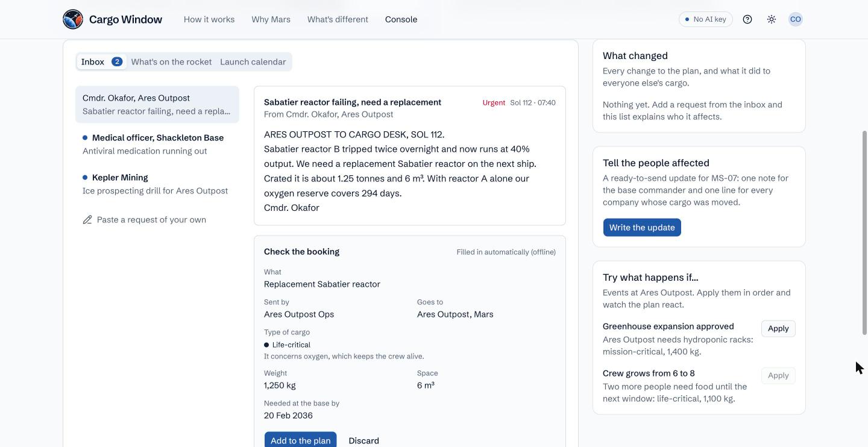The image size is (868, 447).
Task: Switch to Launch calendar tab
Action: (x=253, y=61)
